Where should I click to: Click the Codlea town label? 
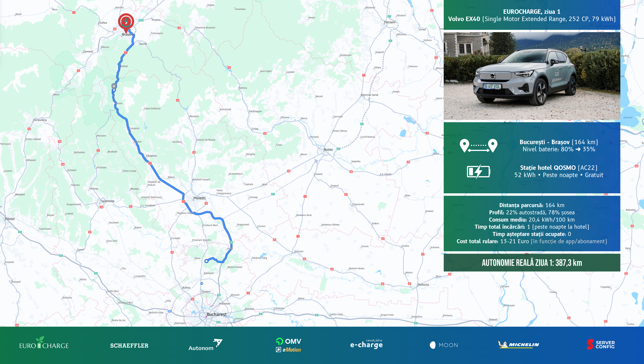tap(103, 23)
